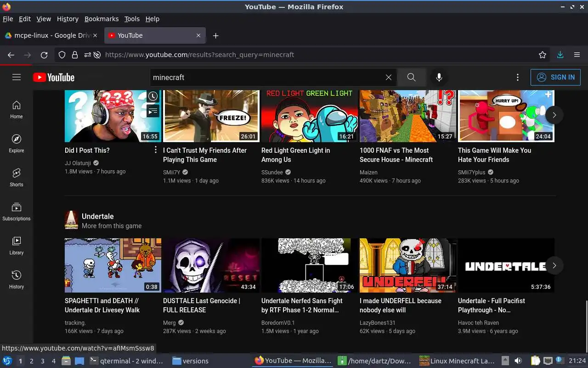The image size is (588, 368).
Task: Switch to the mcpe-linux Google Drive tab
Action: point(51,35)
